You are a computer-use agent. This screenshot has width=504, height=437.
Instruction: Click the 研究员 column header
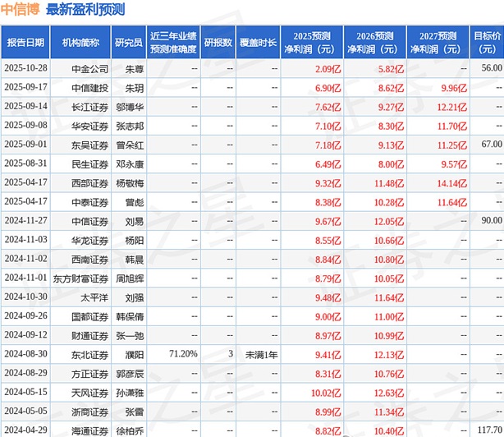129,43
